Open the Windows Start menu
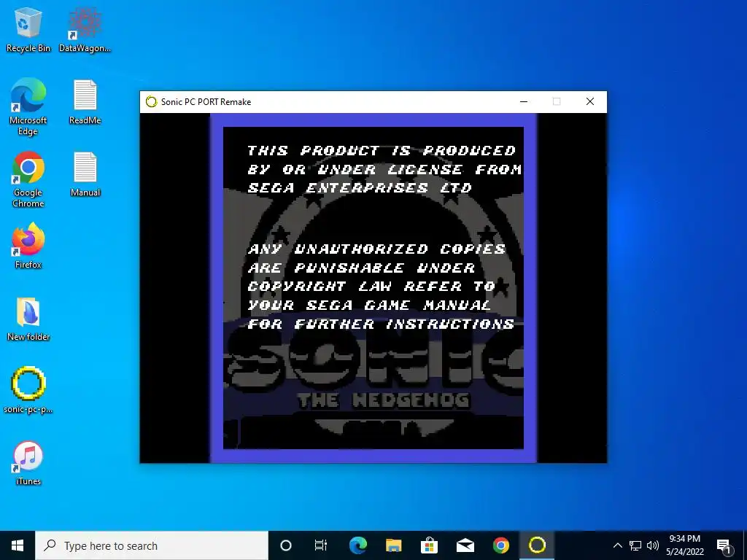The width and height of the screenshot is (747, 560). pyautogui.click(x=18, y=545)
